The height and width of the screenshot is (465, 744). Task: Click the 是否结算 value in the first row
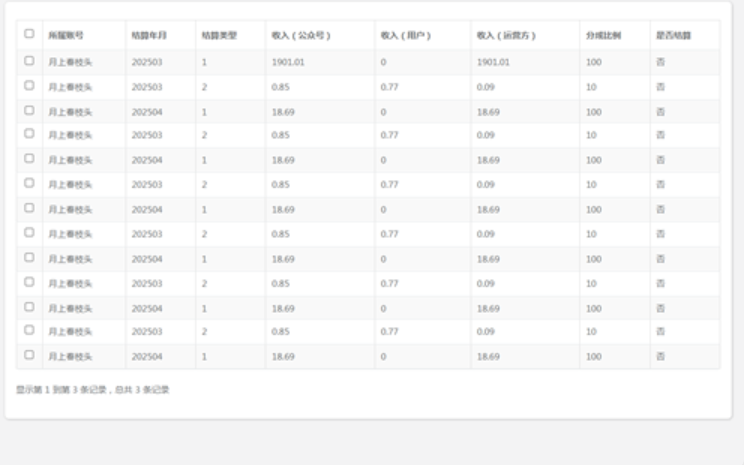tap(660, 61)
